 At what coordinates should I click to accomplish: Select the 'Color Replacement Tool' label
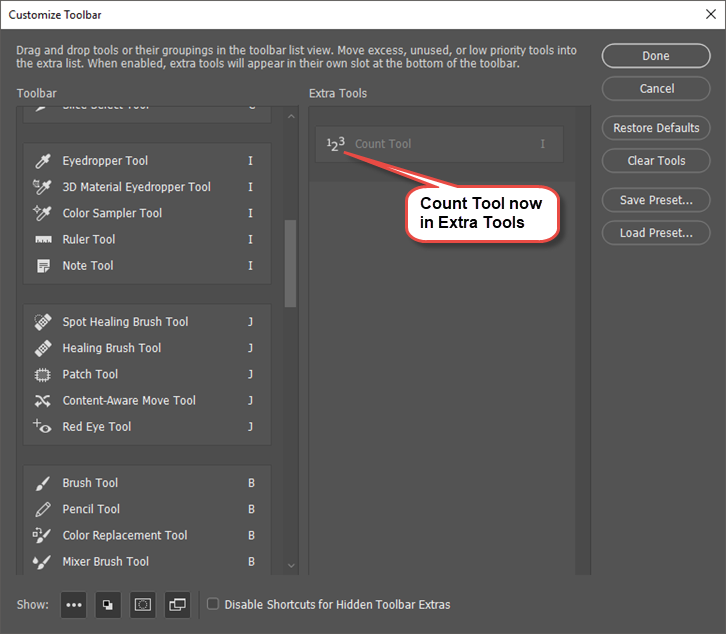pos(125,535)
